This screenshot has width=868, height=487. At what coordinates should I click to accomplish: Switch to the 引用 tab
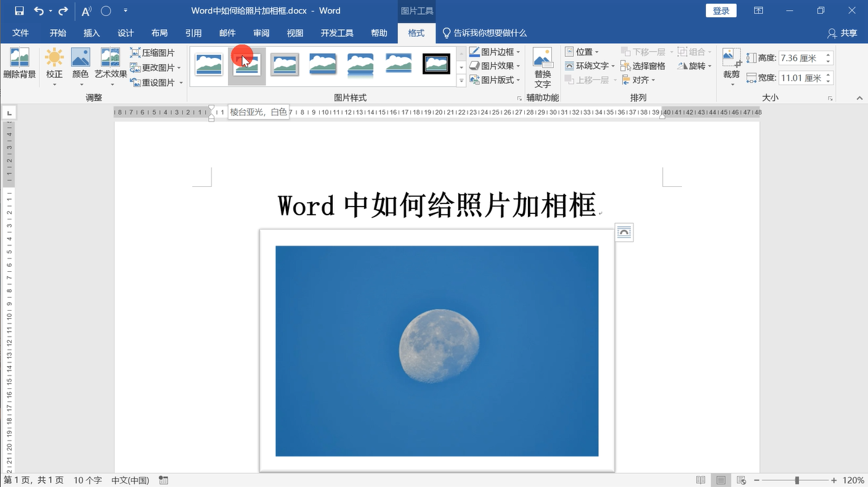[193, 33]
